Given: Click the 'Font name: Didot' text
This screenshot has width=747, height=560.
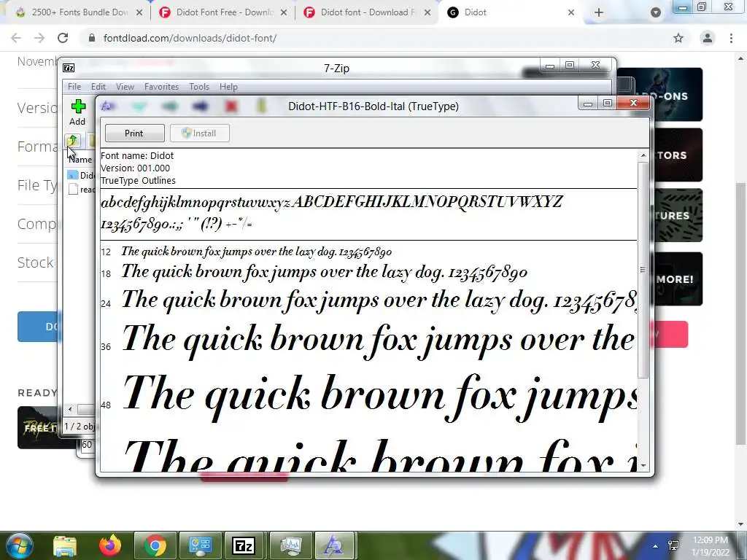Looking at the screenshot, I should (137, 156).
